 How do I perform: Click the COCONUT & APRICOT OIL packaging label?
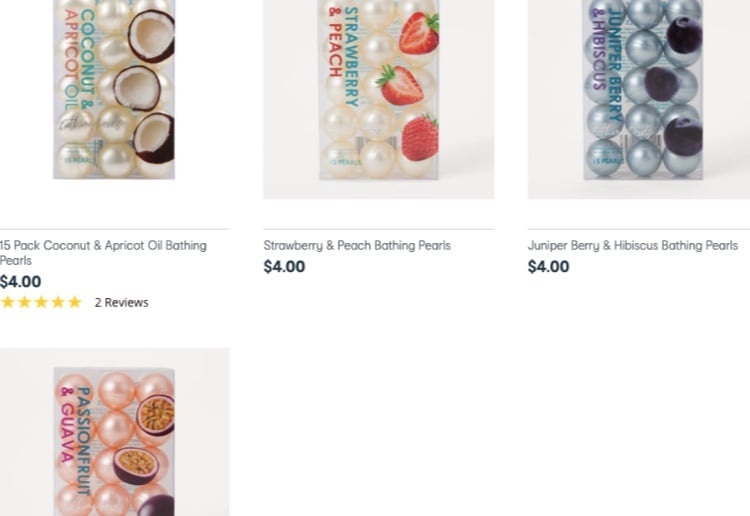tap(80, 62)
